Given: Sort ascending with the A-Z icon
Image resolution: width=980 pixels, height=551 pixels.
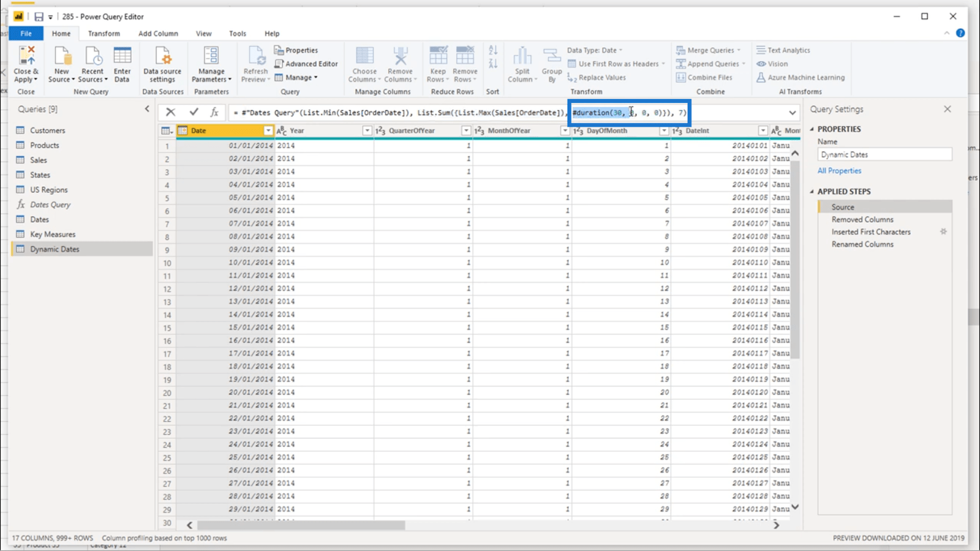Looking at the screenshot, I should pyautogui.click(x=493, y=50).
